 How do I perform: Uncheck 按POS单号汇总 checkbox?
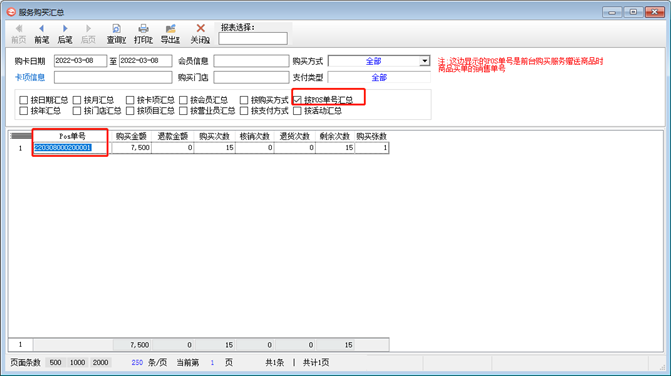click(297, 100)
